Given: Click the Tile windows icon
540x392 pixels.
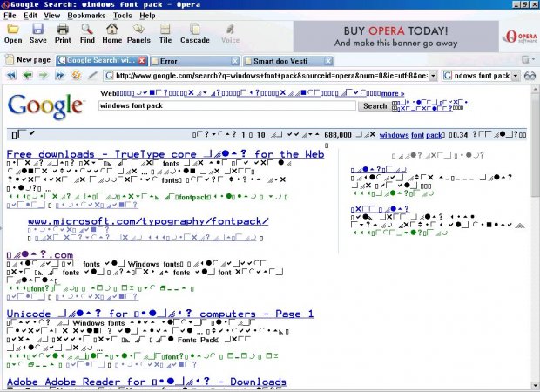Looking at the screenshot, I should 165,34.
